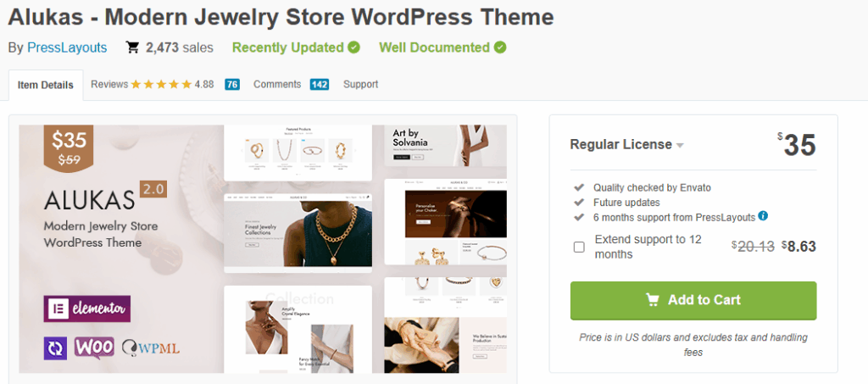Go to the Support tab
868x384 pixels.
point(360,85)
